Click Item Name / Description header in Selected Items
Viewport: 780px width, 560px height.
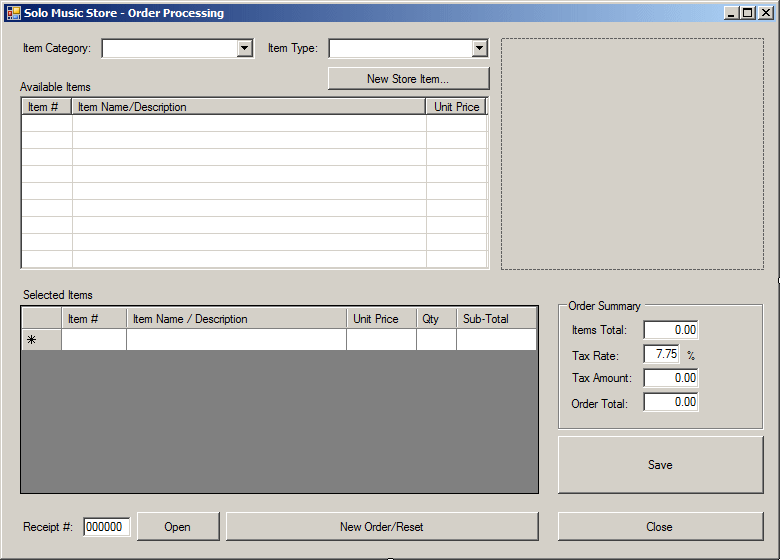pos(236,319)
